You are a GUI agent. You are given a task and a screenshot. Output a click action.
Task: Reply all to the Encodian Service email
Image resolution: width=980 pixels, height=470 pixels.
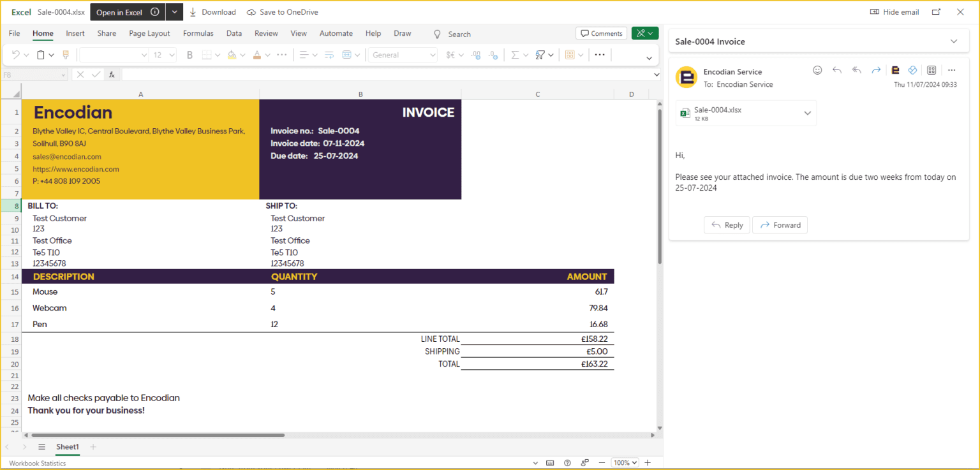point(857,70)
